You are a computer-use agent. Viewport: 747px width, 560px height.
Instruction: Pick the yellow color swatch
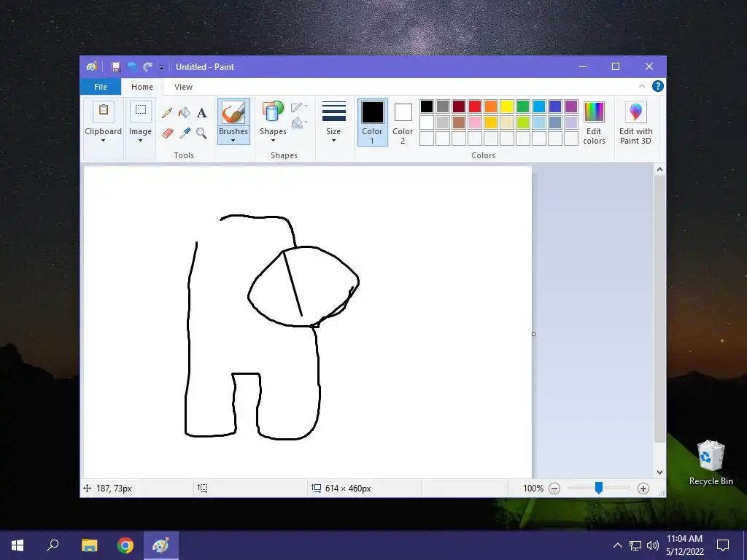pyautogui.click(x=507, y=106)
